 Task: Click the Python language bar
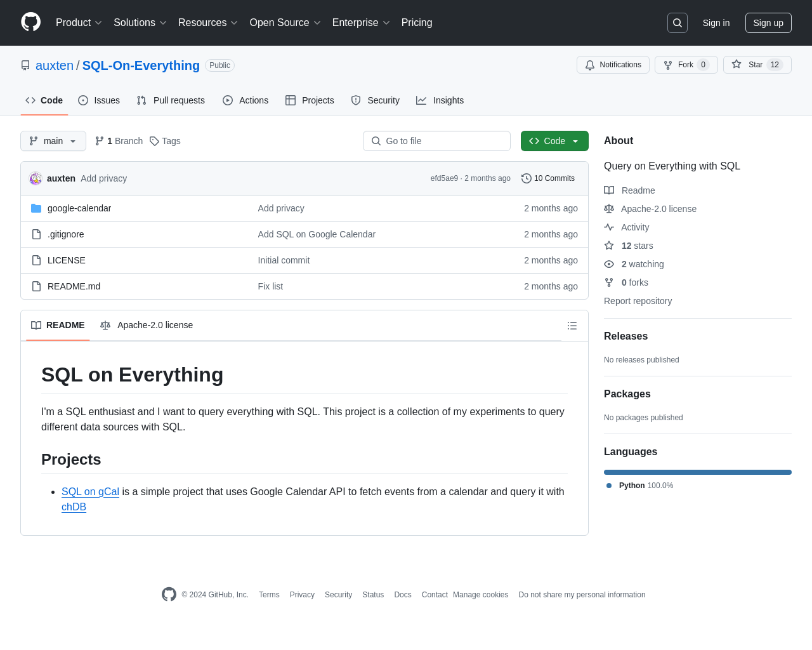pyautogui.click(x=698, y=472)
